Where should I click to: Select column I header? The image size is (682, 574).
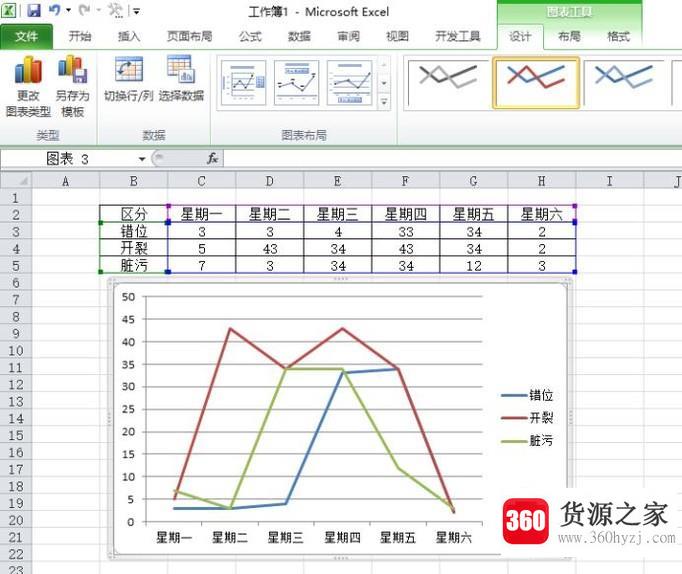pyautogui.click(x=609, y=181)
